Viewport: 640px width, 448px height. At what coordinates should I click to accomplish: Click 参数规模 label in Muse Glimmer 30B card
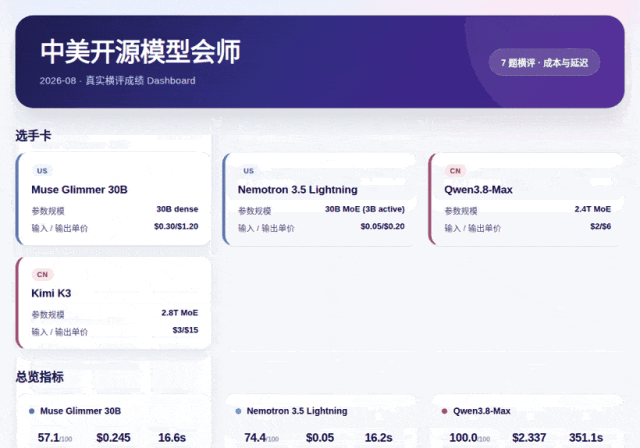click(x=48, y=211)
